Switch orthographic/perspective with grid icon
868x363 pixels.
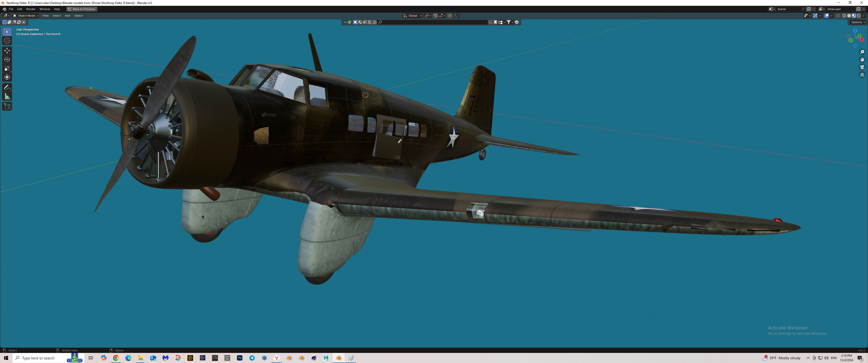(862, 75)
